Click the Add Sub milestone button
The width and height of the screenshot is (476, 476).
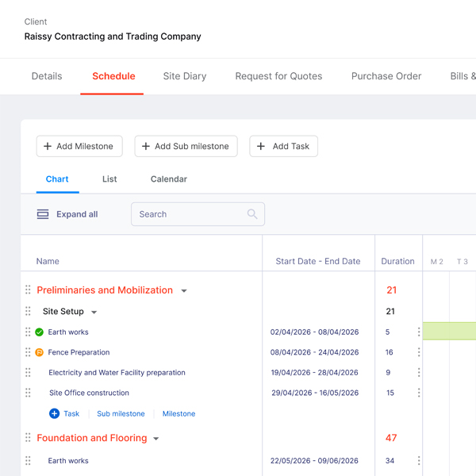[x=186, y=146]
